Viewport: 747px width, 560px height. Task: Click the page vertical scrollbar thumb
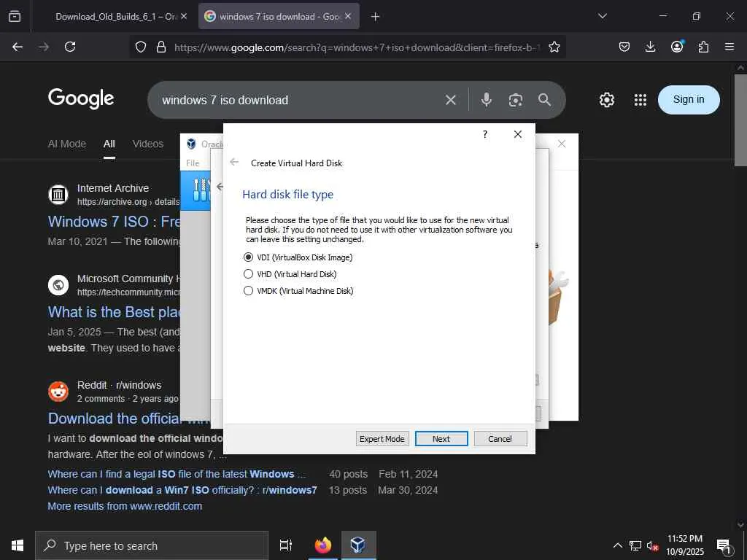pos(740,120)
